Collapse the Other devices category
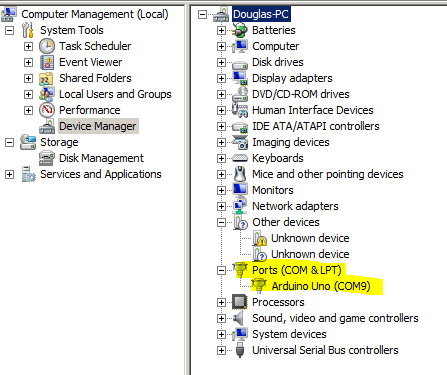Image resolution: width=447 pixels, height=375 pixels. tap(221, 222)
